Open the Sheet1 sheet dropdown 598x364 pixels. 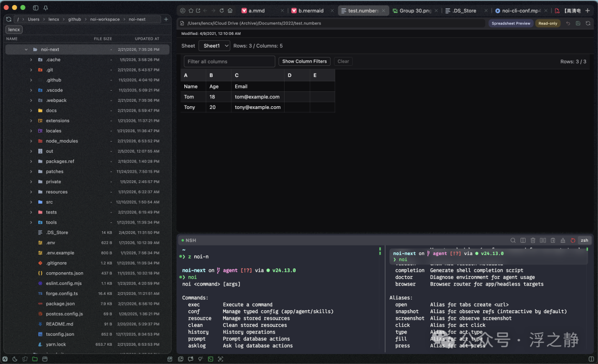pos(214,46)
